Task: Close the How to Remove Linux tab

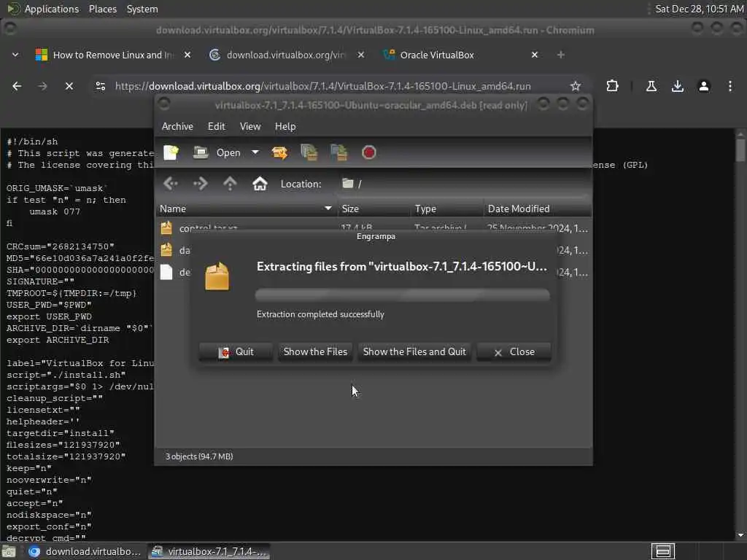Action: click(x=187, y=55)
